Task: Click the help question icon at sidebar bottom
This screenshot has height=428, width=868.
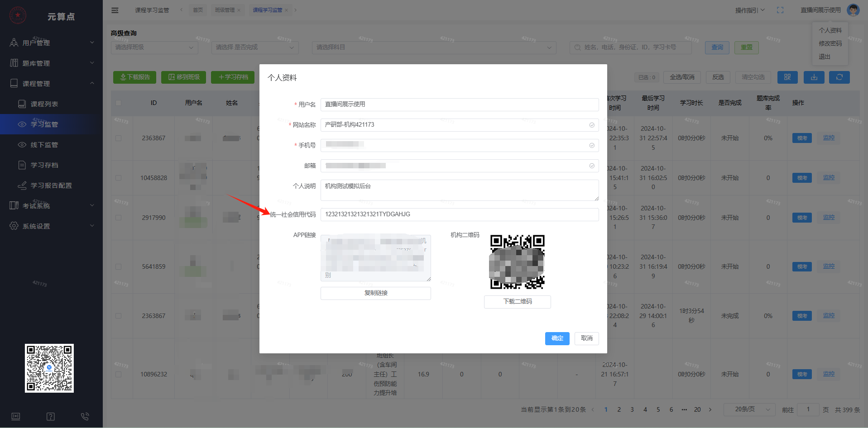Action: (x=51, y=416)
